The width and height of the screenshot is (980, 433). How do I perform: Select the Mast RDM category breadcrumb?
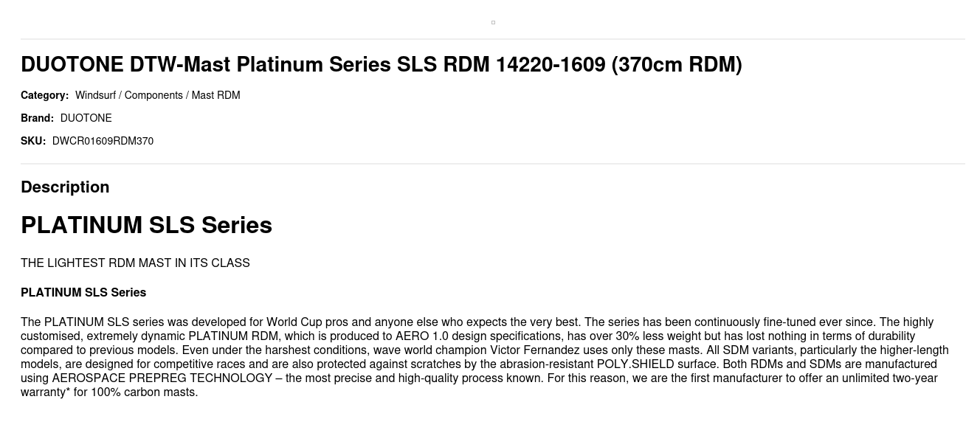215,95
